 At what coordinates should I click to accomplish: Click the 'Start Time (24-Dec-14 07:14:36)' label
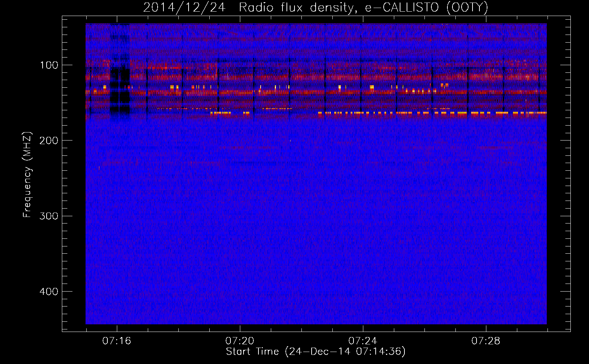(316, 352)
